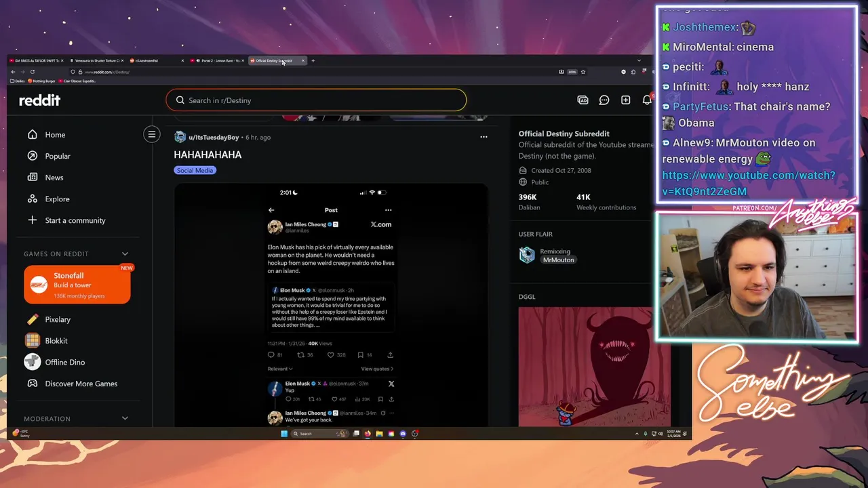Open the Reddit chat icon

pyautogui.click(x=604, y=100)
